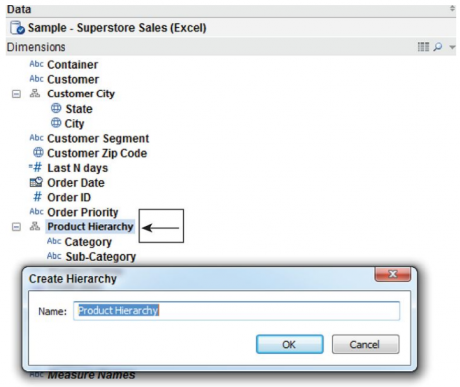Click the magnifier find field icon

pyautogui.click(x=438, y=47)
